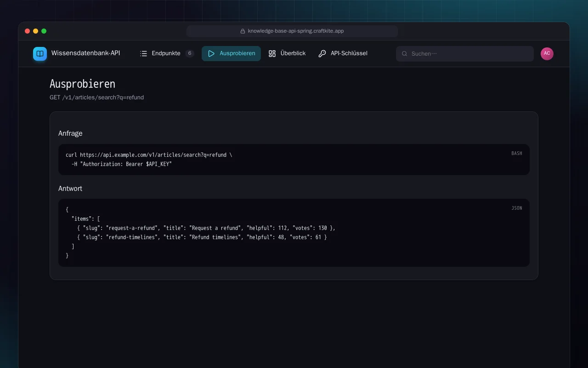Click the Authorization Bearer header line
This screenshot has height=368, width=588.
pyautogui.click(x=121, y=164)
